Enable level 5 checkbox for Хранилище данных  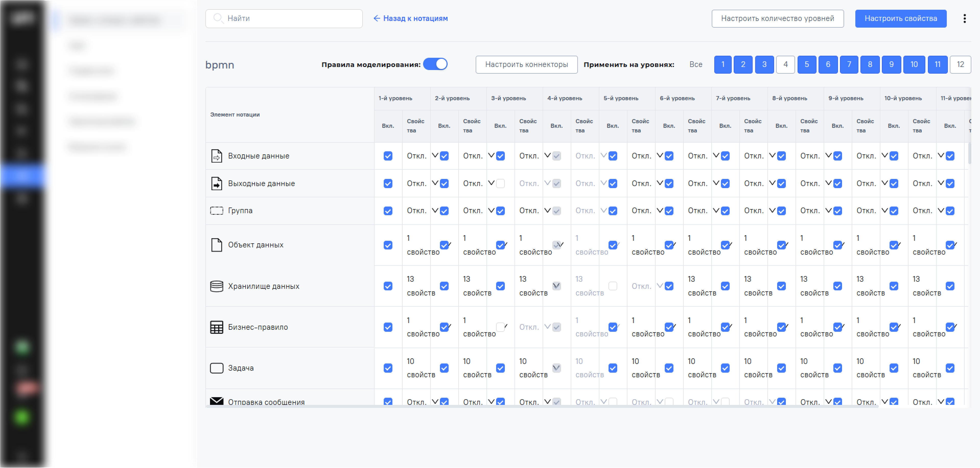click(x=613, y=286)
